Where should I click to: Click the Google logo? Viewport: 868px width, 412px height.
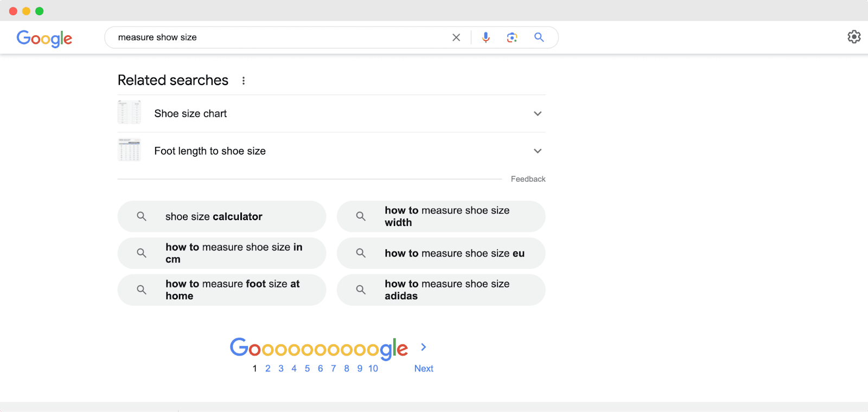44,38
